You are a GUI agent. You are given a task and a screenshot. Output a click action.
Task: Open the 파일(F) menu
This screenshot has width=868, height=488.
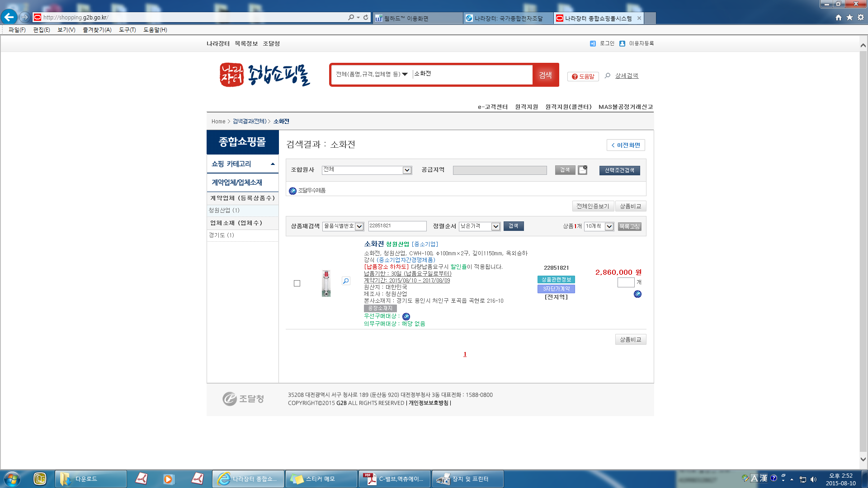17,30
